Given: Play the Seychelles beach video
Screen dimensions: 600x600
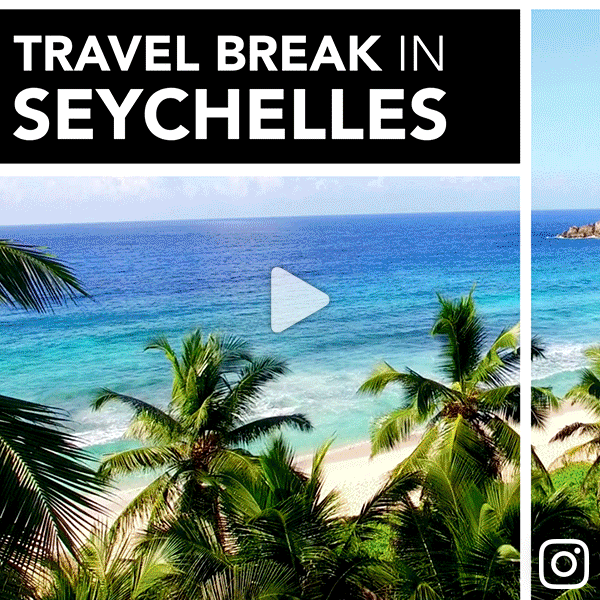Looking at the screenshot, I should [x=300, y=300].
